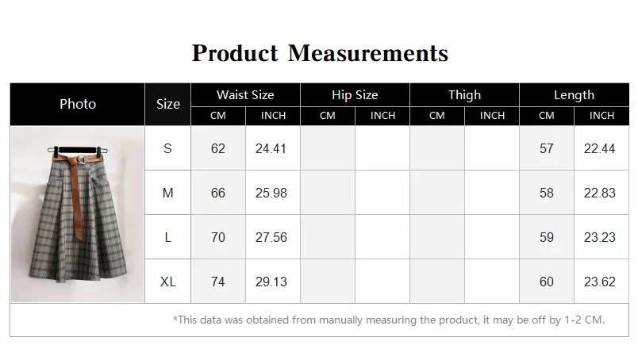This screenshot has height=364, width=638.
Task: Click the Thigh column header
Action: click(x=464, y=94)
